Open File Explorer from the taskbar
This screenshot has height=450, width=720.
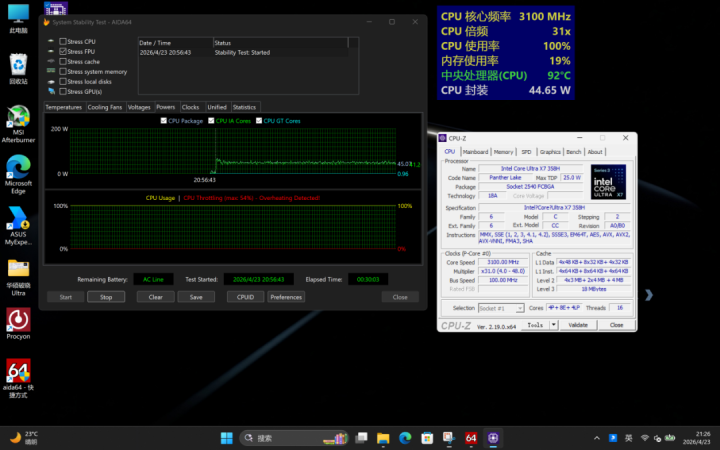(383, 438)
